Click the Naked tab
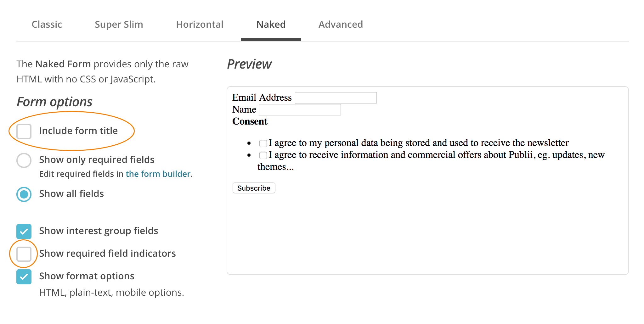This screenshot has width=644, height=324. click(271, 25)
